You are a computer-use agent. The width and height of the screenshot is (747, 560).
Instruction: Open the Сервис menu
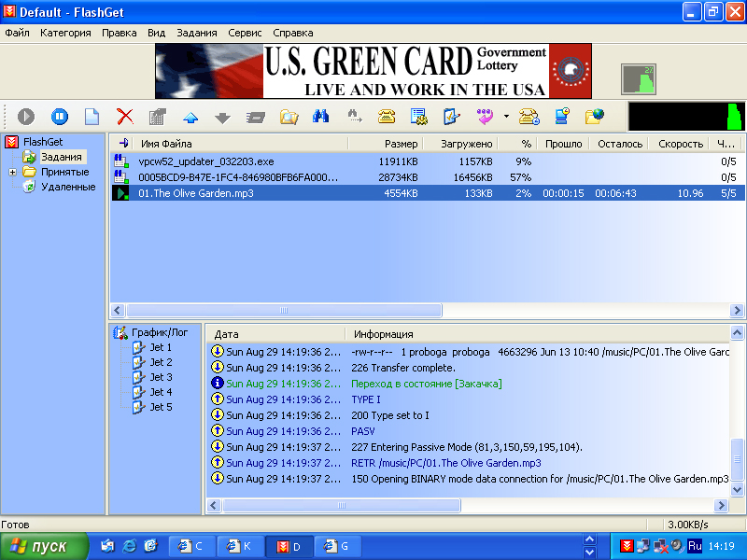click(245, 33)
